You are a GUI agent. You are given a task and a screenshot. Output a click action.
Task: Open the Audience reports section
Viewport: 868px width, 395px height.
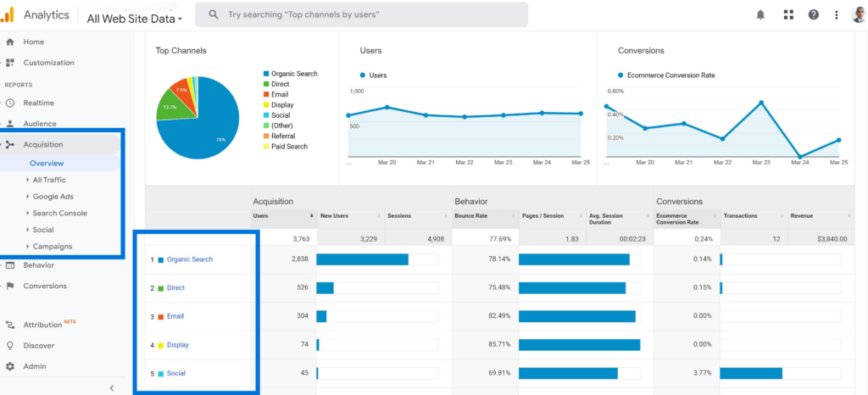(40, 124)
